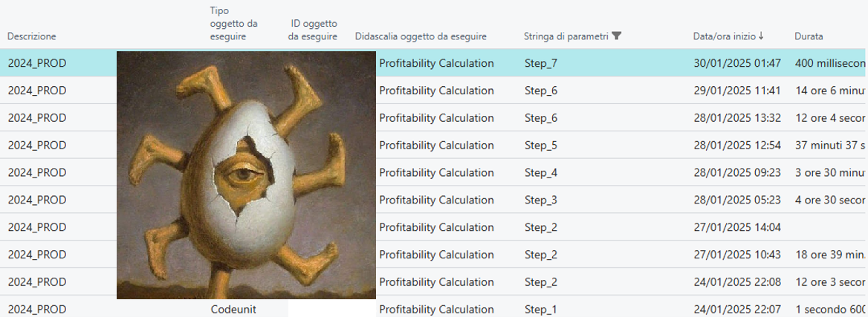868x323 pixels.
Task: Click the ID oggetto da eseguire header
Action: (314, 30)
